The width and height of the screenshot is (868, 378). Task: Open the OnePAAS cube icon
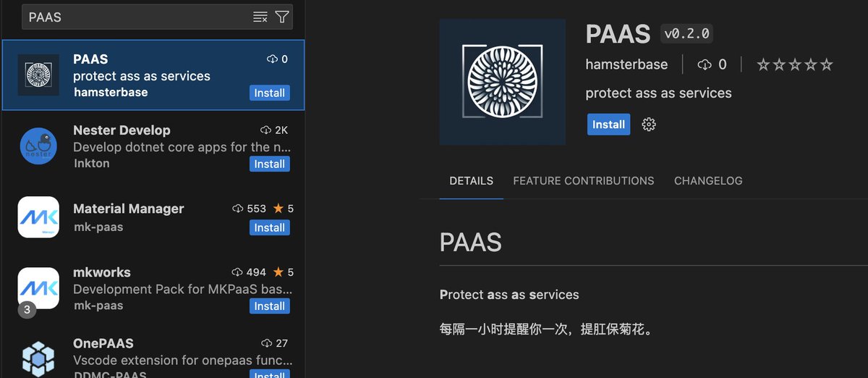[38, 358]
